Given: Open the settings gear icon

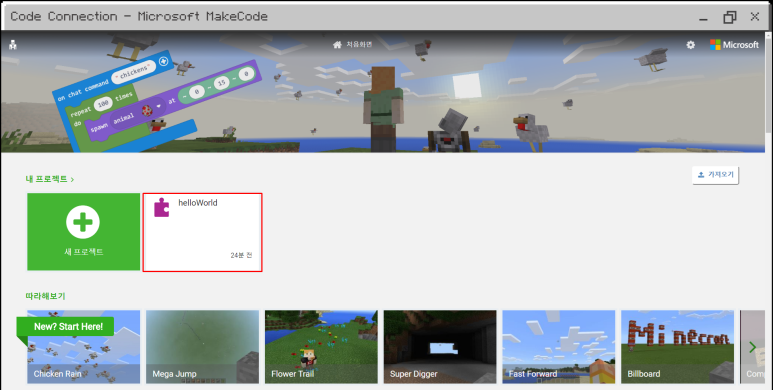Looking at the screenshot, I should [x=691, y=45].
